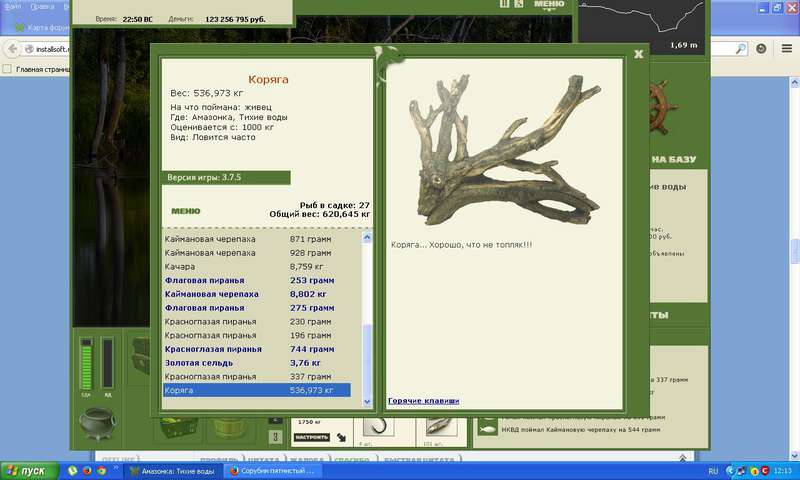This screenshot has height=480, width=800.
Task: Click the Firefox back arrow button
Action: (x=13, y=49)
